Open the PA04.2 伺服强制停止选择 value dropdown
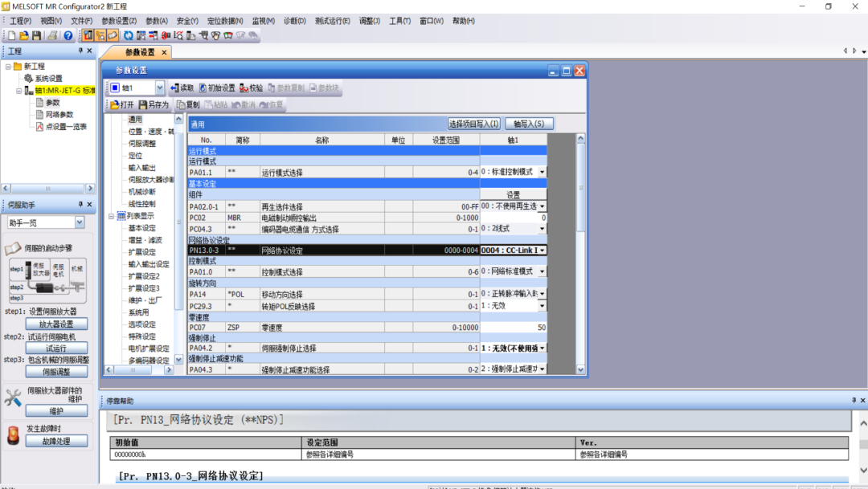This screenshot has height=489, width=868. pyautogui.click(x=542, y=348)
